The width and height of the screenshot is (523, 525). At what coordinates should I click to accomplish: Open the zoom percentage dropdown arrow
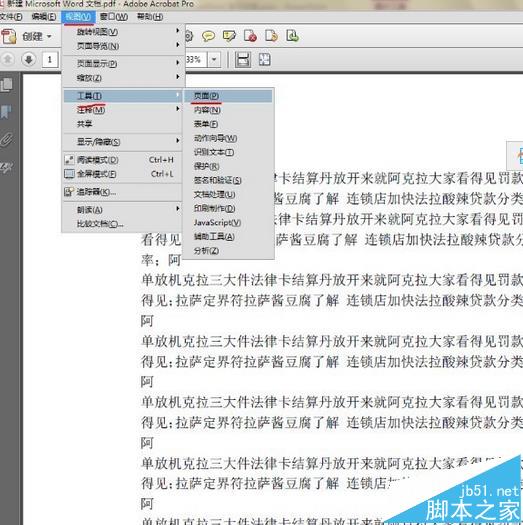(x=214, y=60)
